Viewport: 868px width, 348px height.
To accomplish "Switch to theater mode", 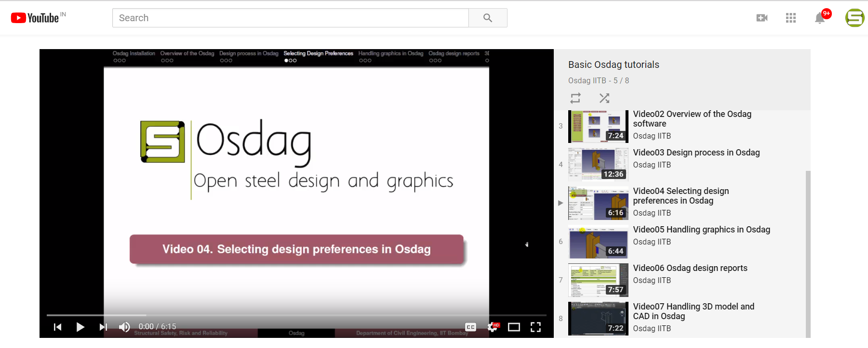I will pyautogui.click(x=514, y=327).
